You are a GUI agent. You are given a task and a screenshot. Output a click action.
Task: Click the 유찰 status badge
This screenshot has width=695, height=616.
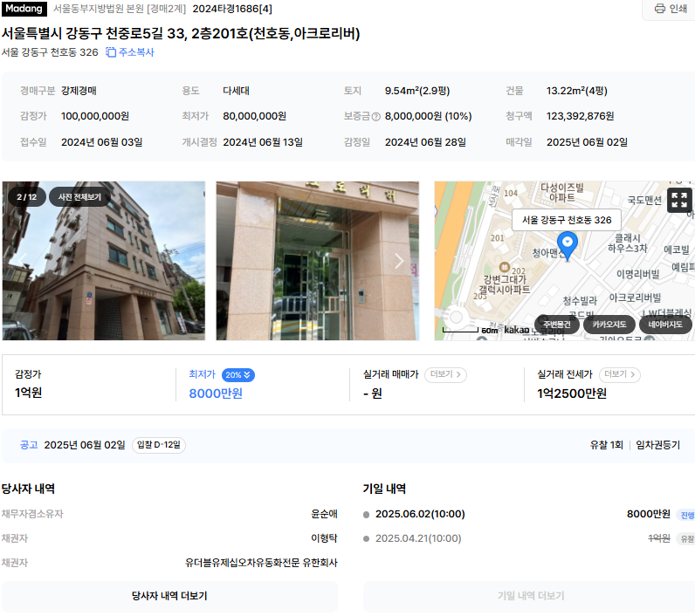(686, 539)
